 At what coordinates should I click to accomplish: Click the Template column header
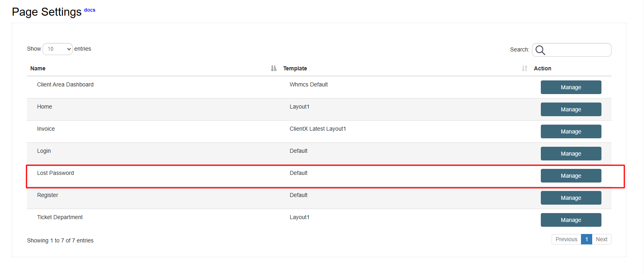point(295,68)
